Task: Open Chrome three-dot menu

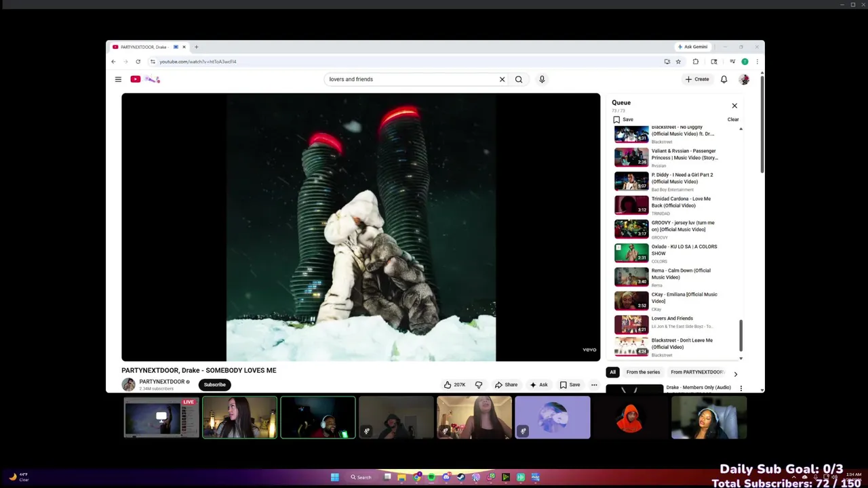Action: coord(757,62)
